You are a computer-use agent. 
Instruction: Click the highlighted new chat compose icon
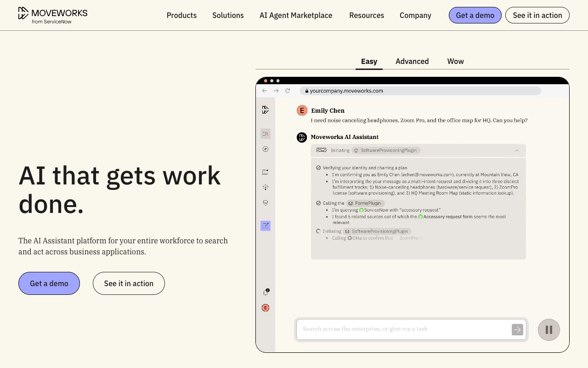click(x=266, y=225)
